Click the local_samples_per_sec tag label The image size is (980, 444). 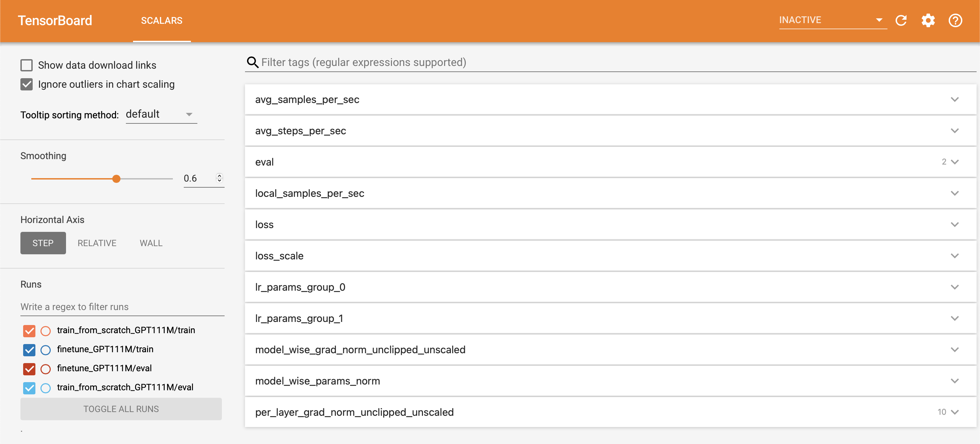[x=310, y=193]
